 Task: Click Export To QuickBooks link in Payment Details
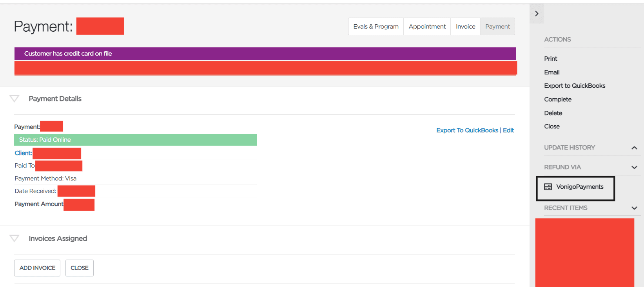click(x=467, y=130)
